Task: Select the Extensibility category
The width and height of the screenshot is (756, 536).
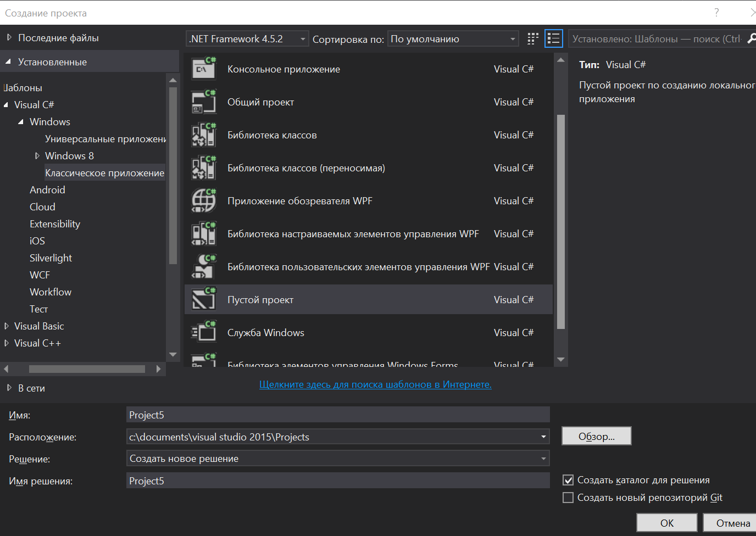Action: pyautogui.click(x=55, y=224)
